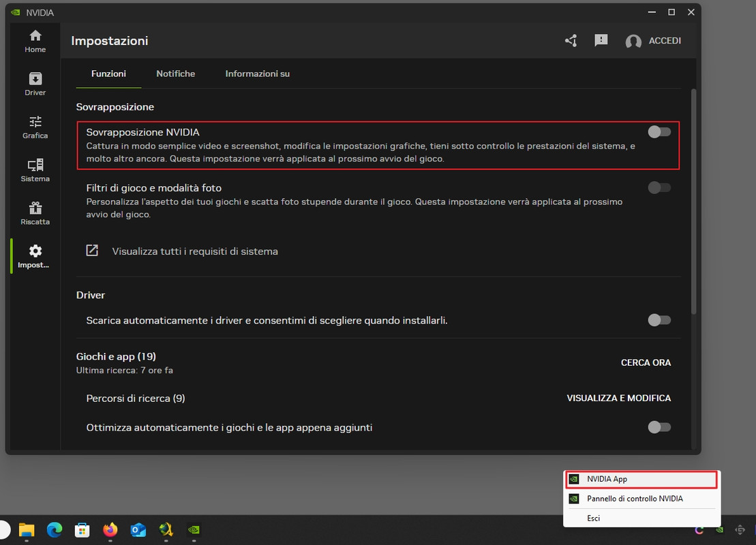Viewport: 756px width, 545px height.
Task: Click the Giochi e app (19) heading
Action: pos(116,356)
